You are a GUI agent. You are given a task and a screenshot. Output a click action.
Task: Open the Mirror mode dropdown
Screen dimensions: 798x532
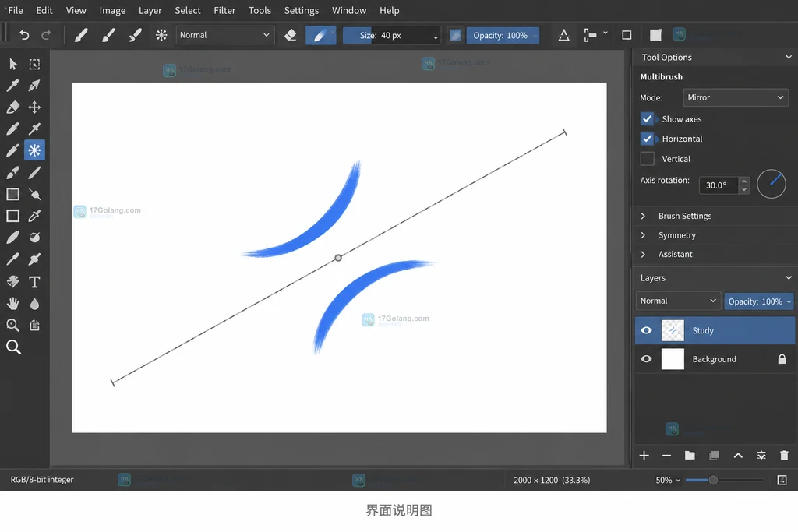736,97
